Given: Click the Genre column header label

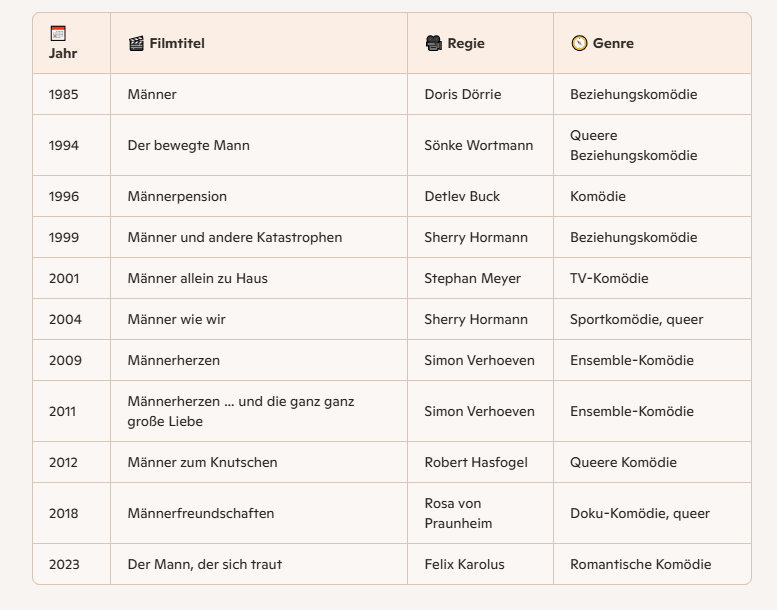Looking at the screenshot, I should (x=613, y=43).
